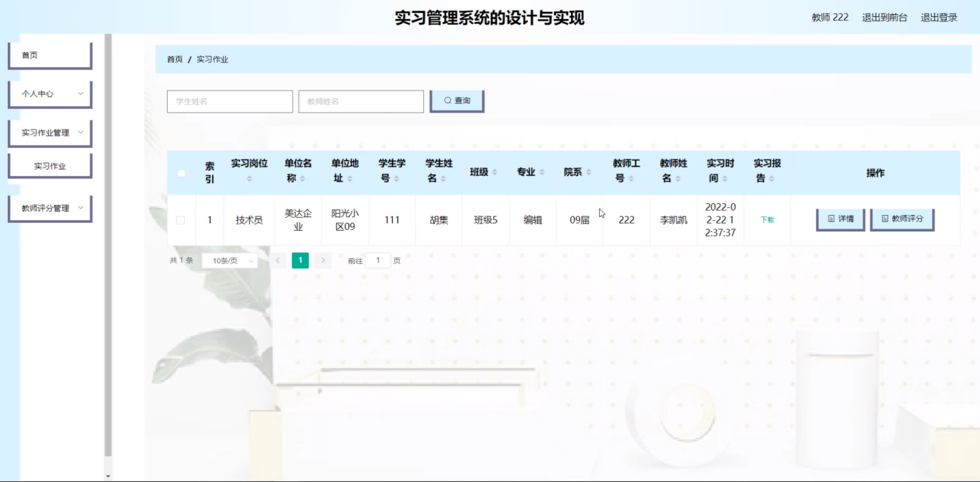
Task: Click 教师评分 button for 胡集
Action: [902, 219]
